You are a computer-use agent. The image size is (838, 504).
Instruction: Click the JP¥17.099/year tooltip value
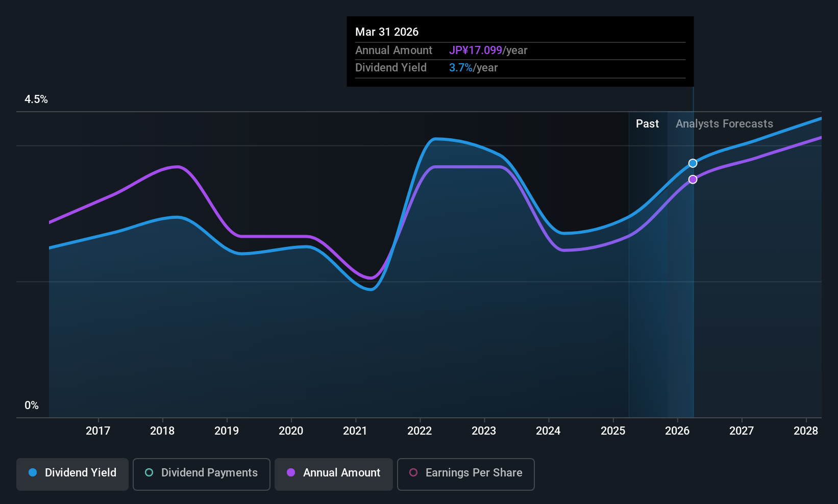(x=488, y=51)
